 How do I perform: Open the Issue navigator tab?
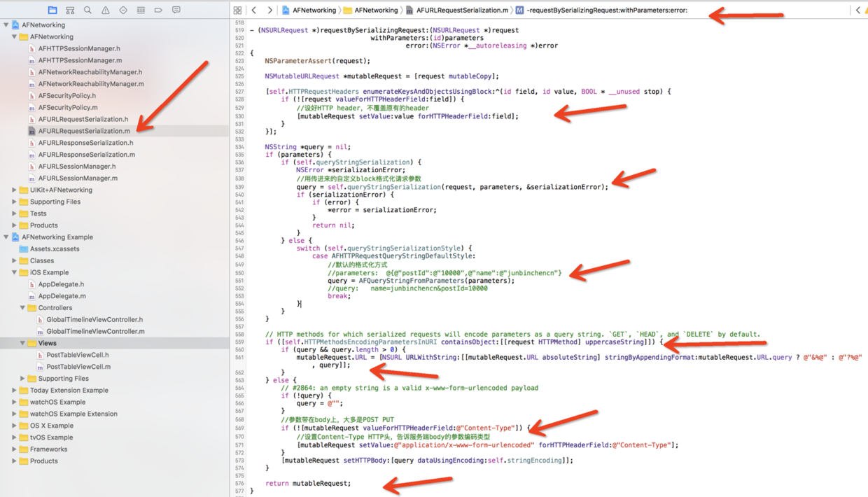coord(105,10)
